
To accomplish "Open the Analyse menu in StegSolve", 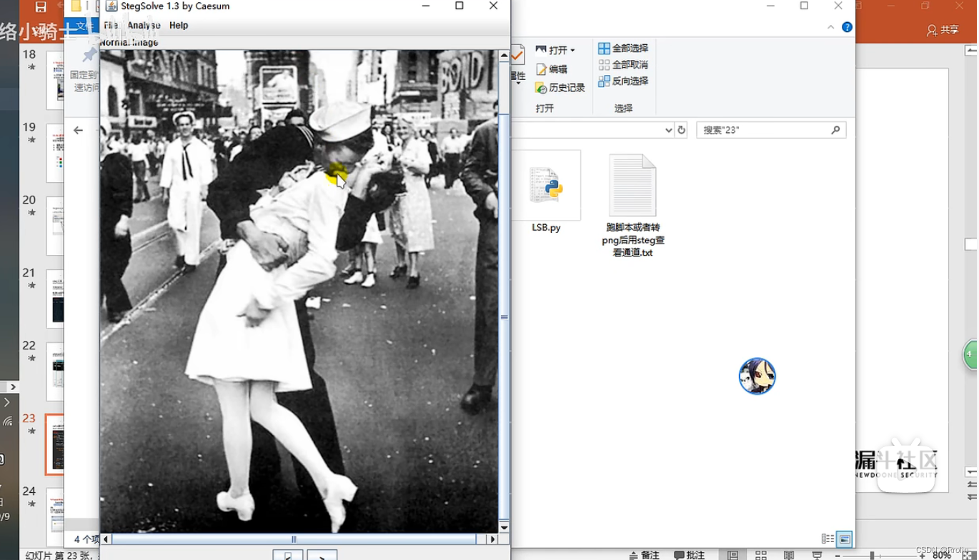I will [144, 25].
